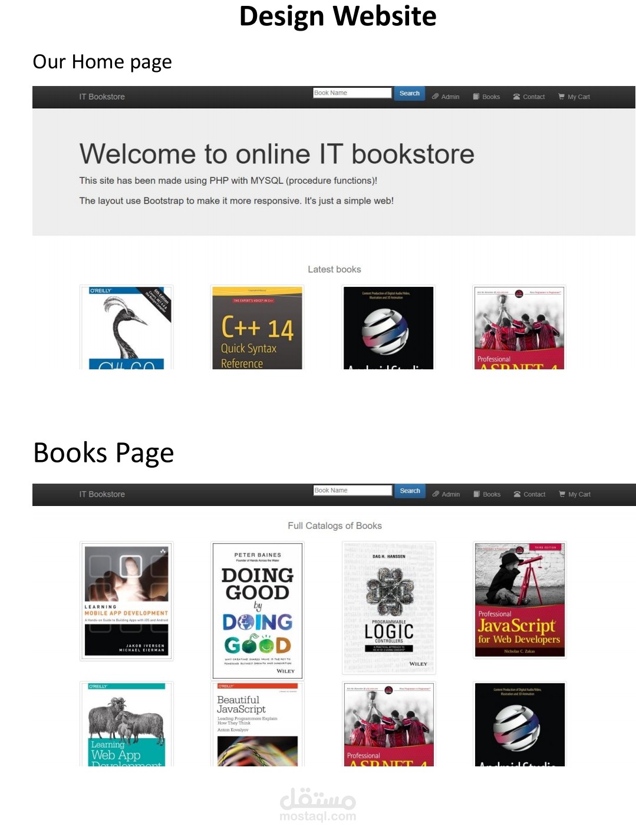Click the sentence about Bootstrap layout
This screenshot has width=636, height=840.
pyautogui.click(x=236, y=201)
